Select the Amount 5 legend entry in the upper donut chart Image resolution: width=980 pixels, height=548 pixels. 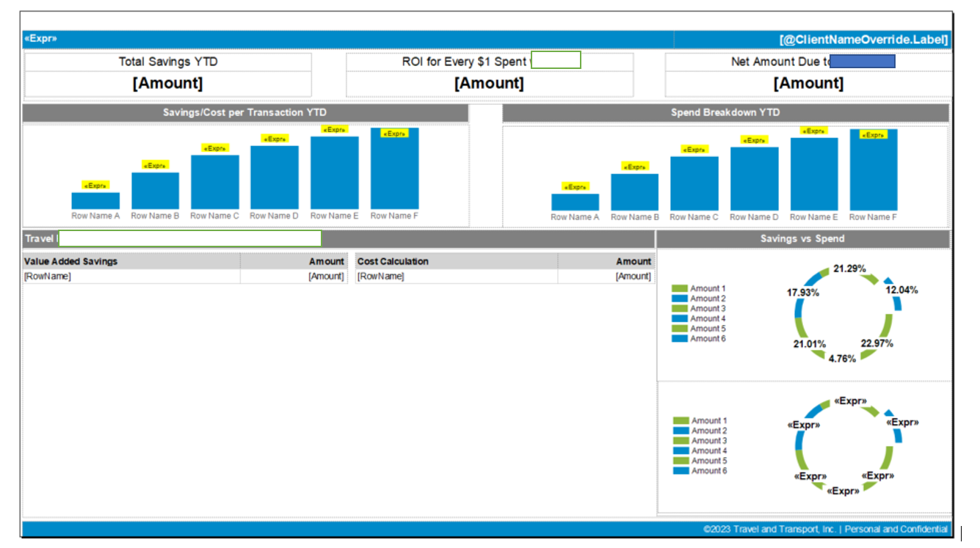[x=699, y=329]
